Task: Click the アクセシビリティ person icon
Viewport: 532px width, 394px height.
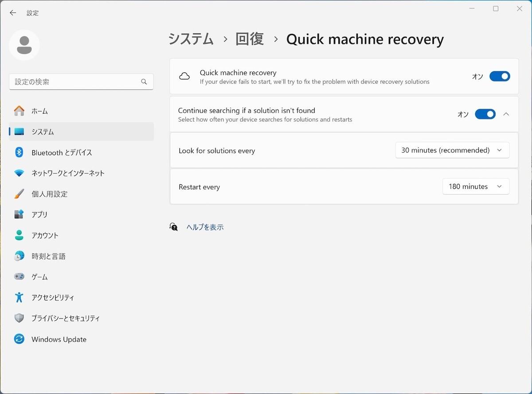Action: [19, 297]
